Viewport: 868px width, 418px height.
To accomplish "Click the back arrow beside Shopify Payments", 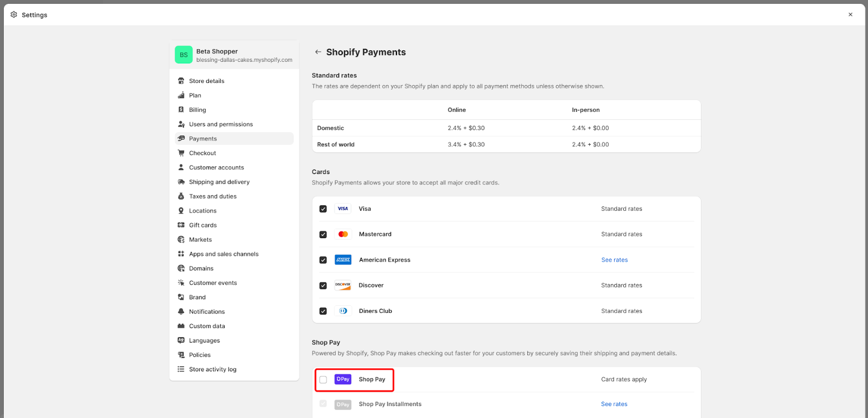I will (x=318, y=52).
